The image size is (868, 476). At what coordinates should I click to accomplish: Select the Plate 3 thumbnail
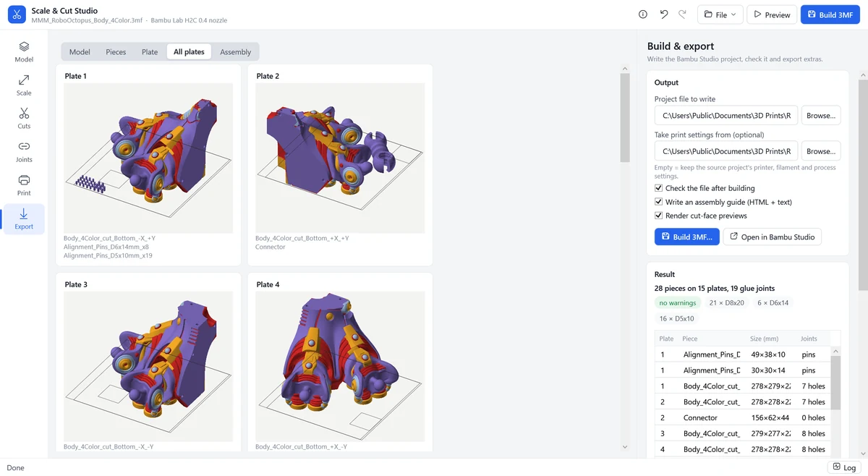pos(148,366)
